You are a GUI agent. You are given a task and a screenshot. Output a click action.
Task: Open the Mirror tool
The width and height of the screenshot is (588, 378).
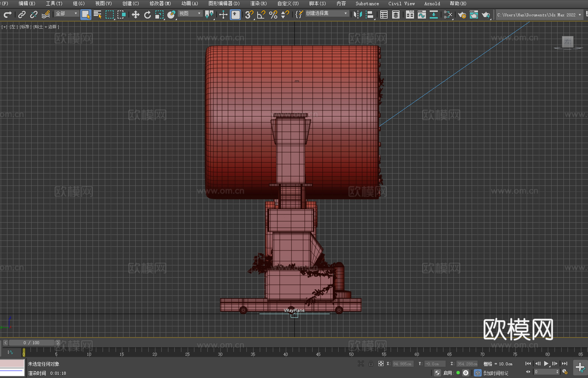click(x=358, y=14)
